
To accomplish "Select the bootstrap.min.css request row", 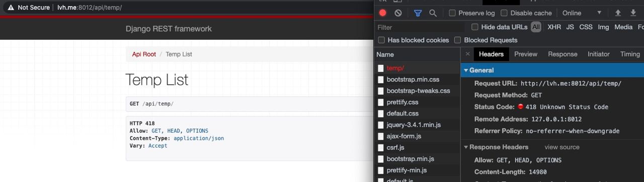I will (x=417, y=79).
